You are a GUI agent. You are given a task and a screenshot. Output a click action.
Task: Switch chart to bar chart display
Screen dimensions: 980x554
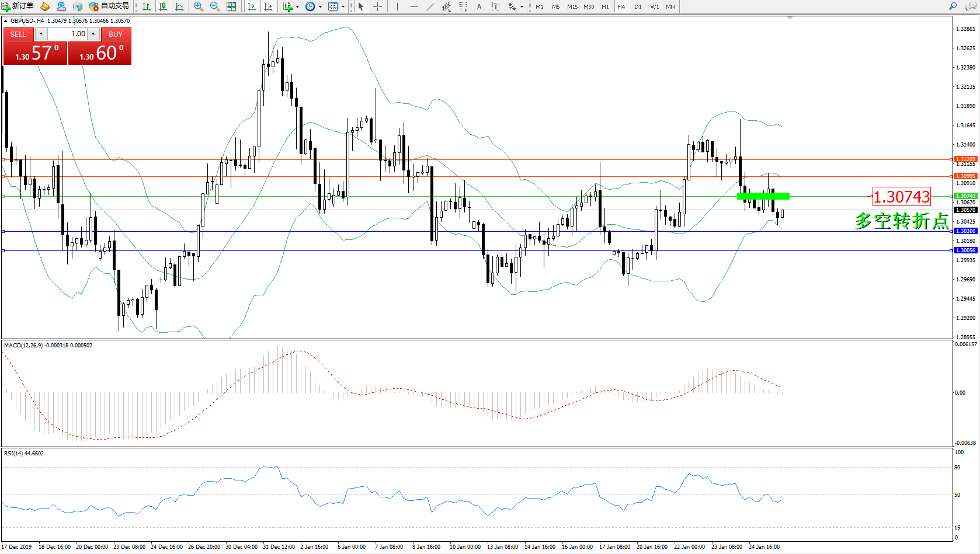(147, 6)
